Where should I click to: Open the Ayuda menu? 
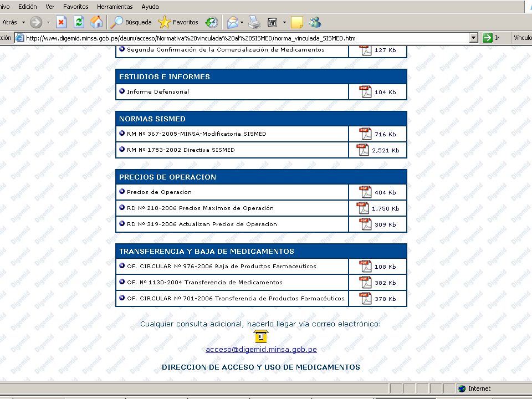coord(150,7)
